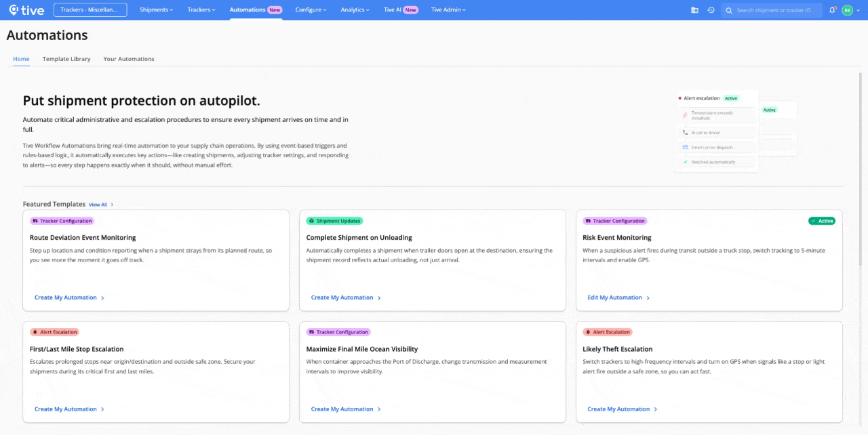Click the Complete Shipment on Unloading title
This screenshot has height=435, width=868.
(x=359, y=238)
